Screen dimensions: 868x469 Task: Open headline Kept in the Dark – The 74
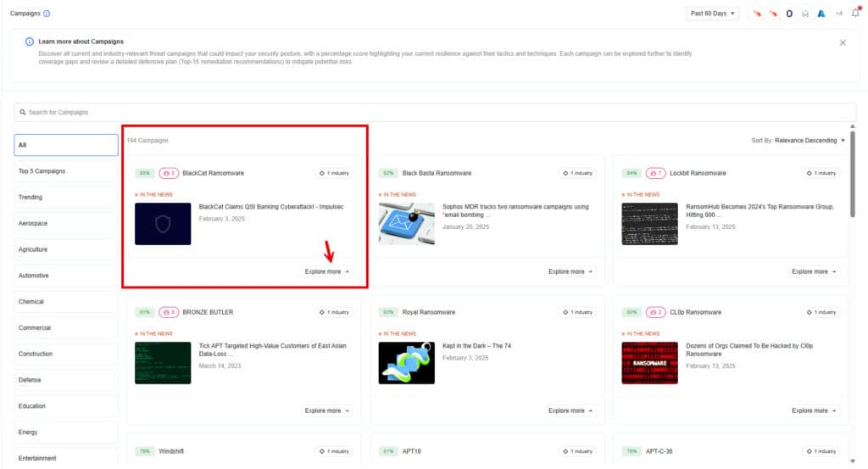[x=476, y=345]
